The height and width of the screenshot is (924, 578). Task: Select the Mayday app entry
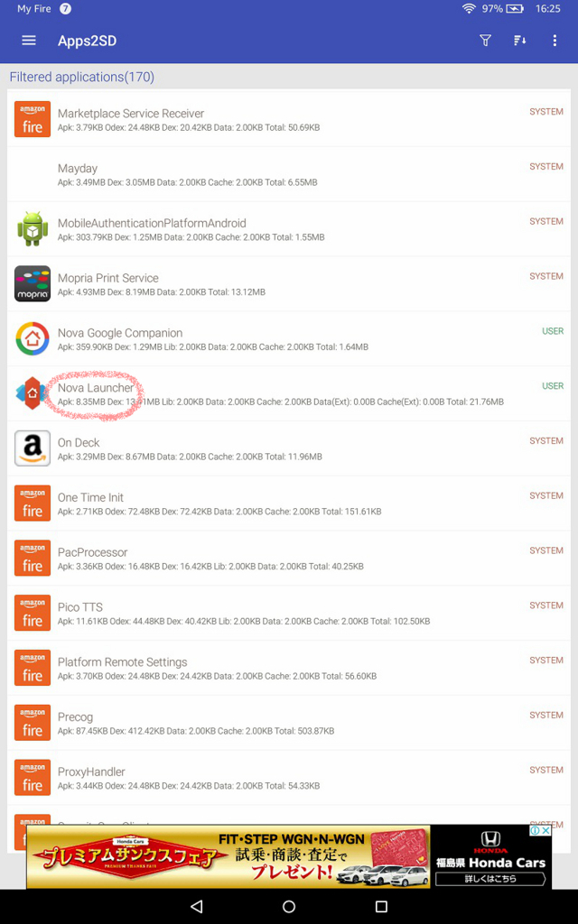(x=289, y=174)
